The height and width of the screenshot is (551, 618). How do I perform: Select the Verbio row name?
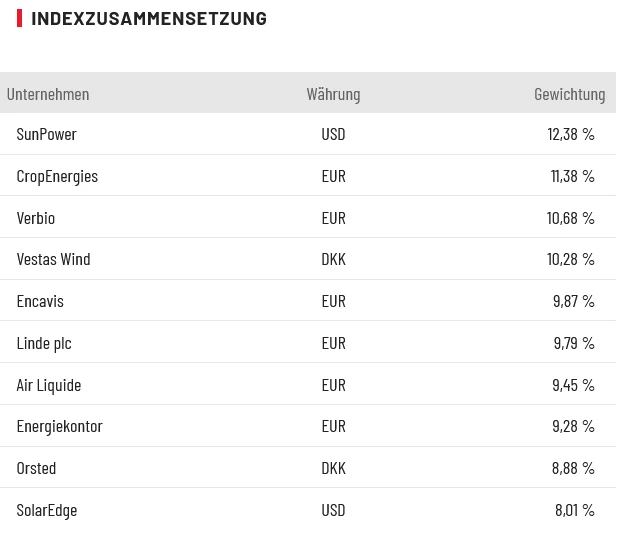click(36, 218)
